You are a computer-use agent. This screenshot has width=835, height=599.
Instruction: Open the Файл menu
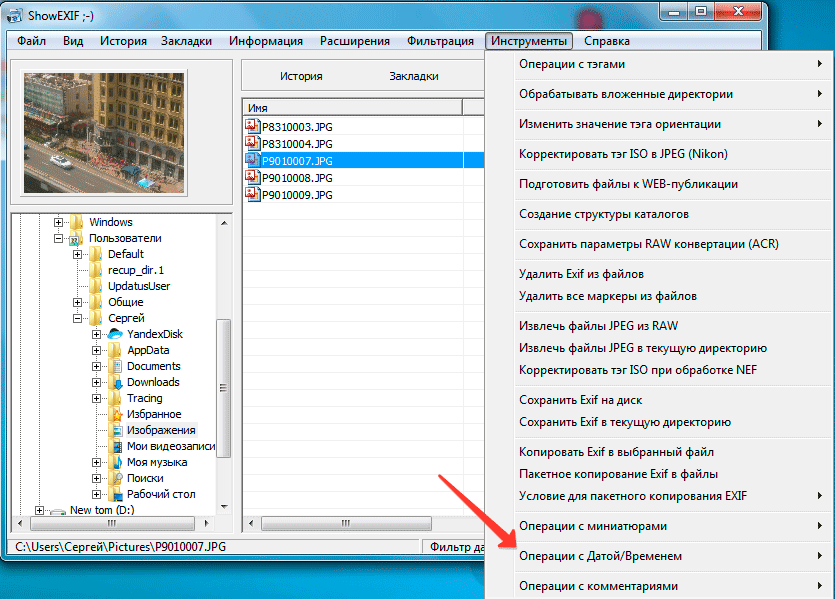coord(31,41)
